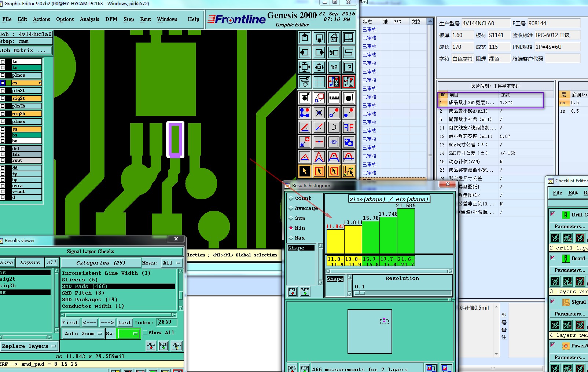Select the net selection arrow tool
588x372 pixels.
coord(349,171)
